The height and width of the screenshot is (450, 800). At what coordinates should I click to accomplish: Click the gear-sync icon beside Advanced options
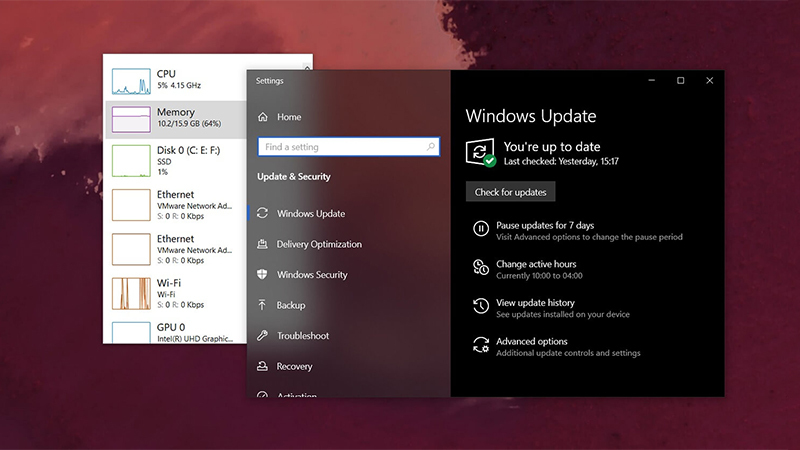481,345
